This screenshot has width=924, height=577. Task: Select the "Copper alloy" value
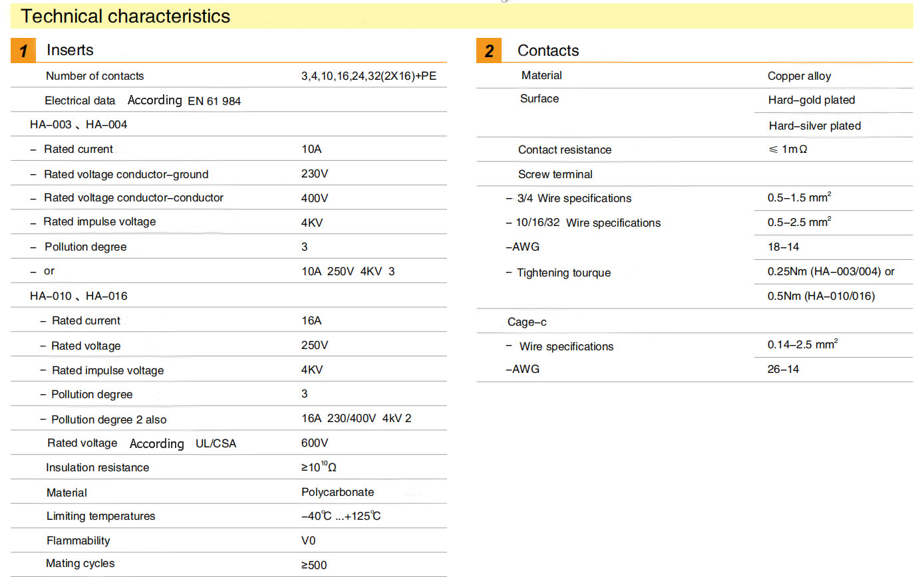800,76
